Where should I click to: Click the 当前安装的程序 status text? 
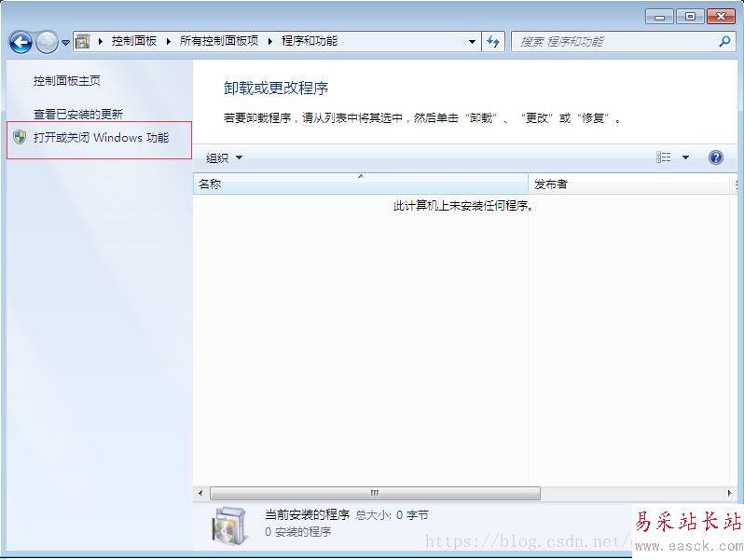point(307,514)
